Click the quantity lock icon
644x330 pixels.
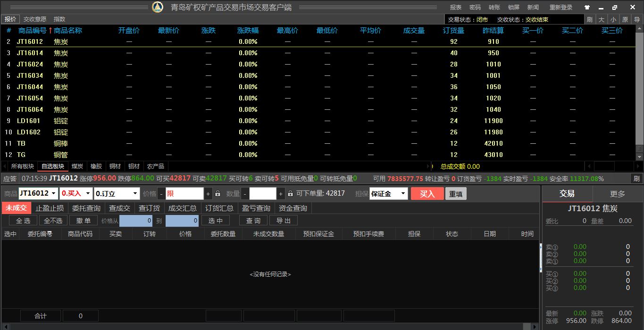point(290,194)
